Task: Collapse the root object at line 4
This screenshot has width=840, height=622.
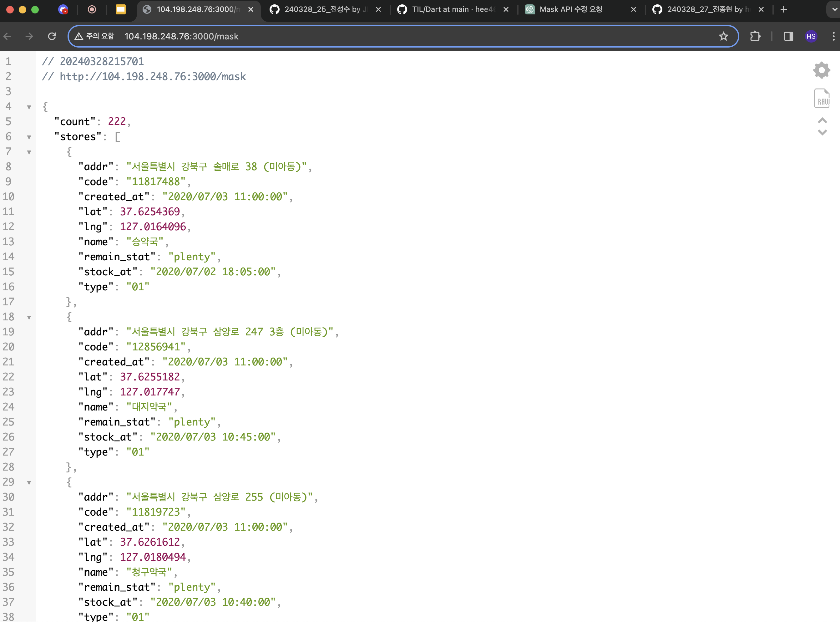Action: click(29, 107)
